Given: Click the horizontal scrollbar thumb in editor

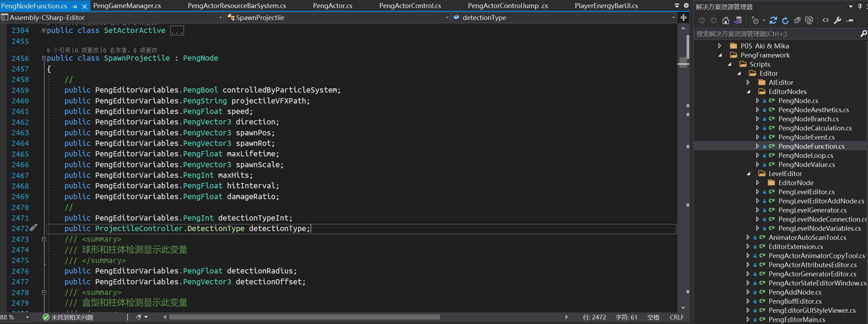Looking at the screenshot, I should pyautogui.click(x=304, y=317).
